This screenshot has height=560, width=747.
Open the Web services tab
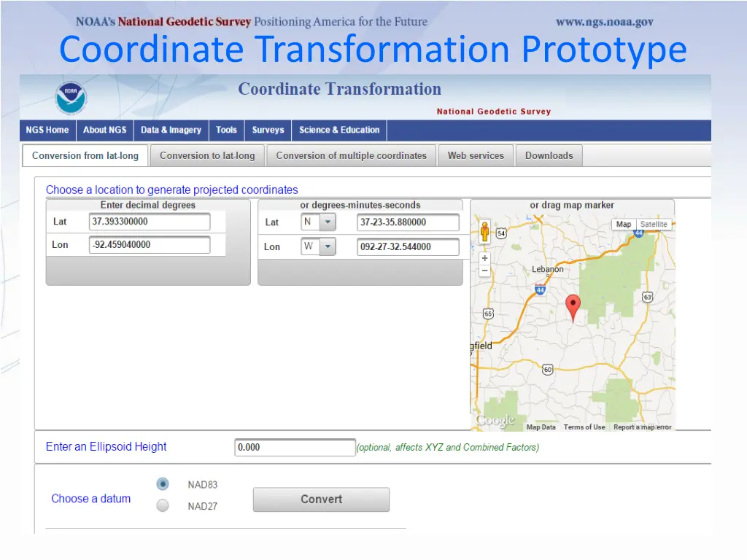pyautogui.click(x=476, y=156)
